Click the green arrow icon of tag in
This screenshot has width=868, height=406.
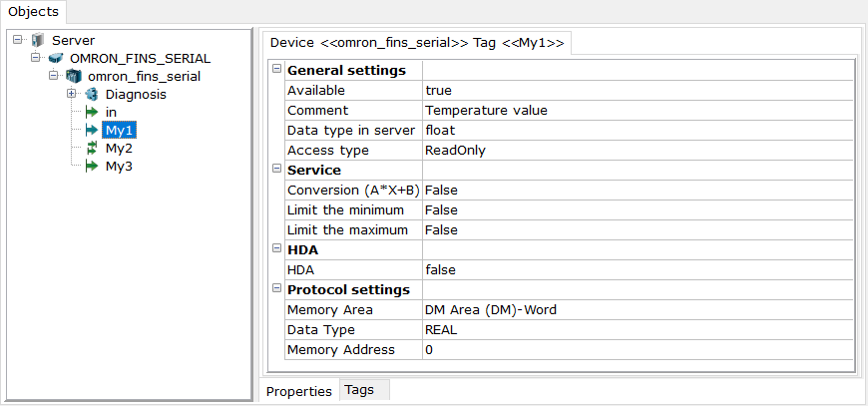(x=92, y=113)
